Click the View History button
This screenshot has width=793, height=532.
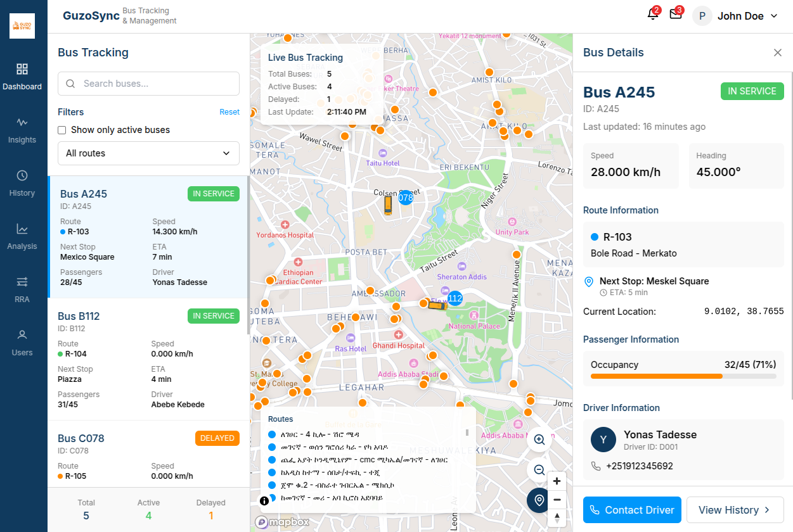[735, 510]
